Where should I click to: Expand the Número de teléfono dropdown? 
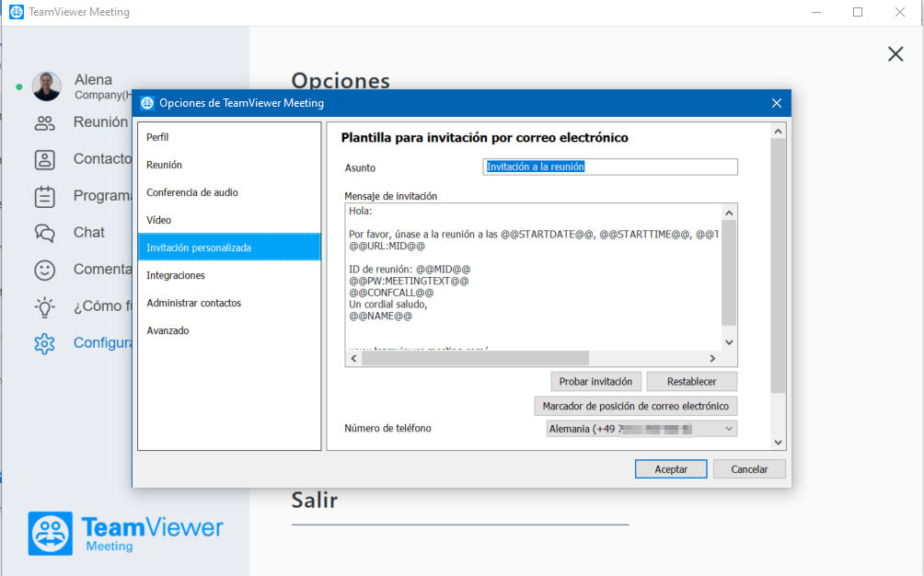(641, 429)
